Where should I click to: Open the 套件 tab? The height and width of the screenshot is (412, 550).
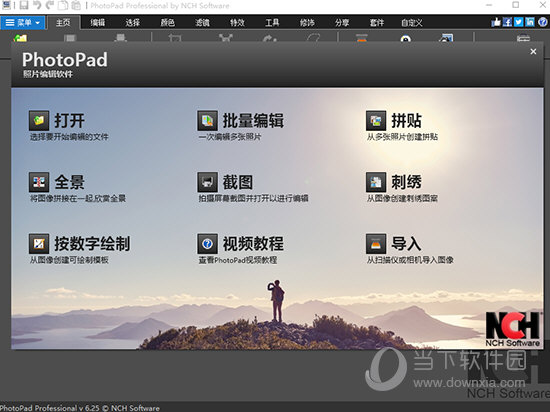pyautogui.click(x=377, y=23)
